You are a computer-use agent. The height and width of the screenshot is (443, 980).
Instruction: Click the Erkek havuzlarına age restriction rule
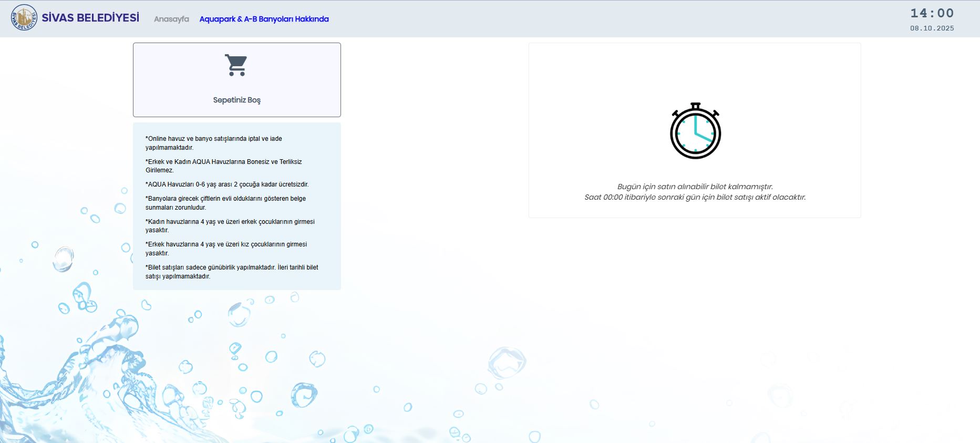coord(226,249)
